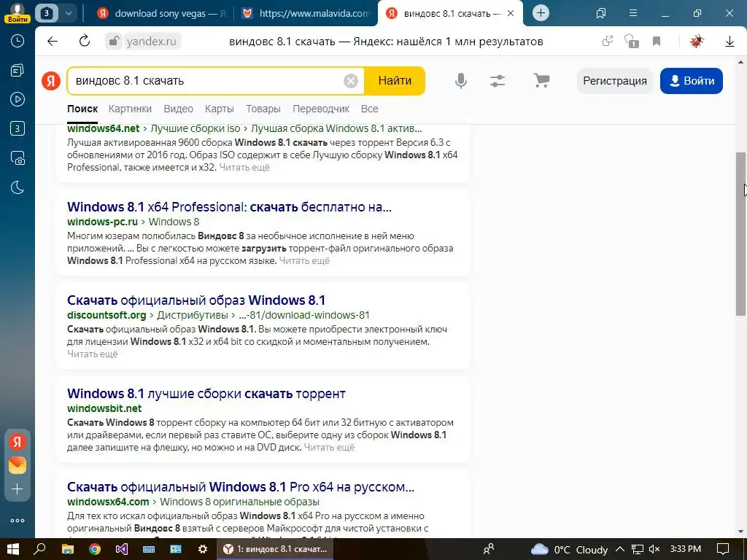
Task: Select the Карты tab
Action: [x=219, y=109]
